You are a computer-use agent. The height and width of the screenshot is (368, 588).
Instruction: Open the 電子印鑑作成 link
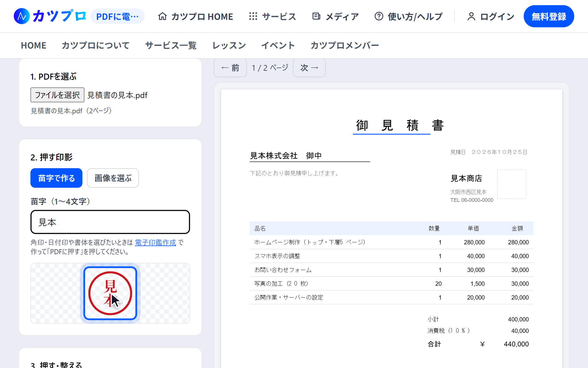[x=155, y=242]
